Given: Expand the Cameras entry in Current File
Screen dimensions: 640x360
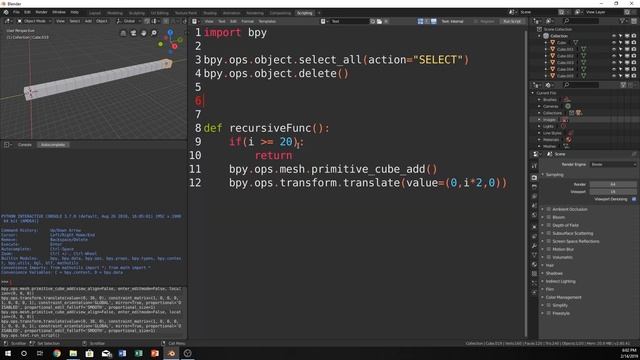Looking at the screenshot, I should 540,106.
